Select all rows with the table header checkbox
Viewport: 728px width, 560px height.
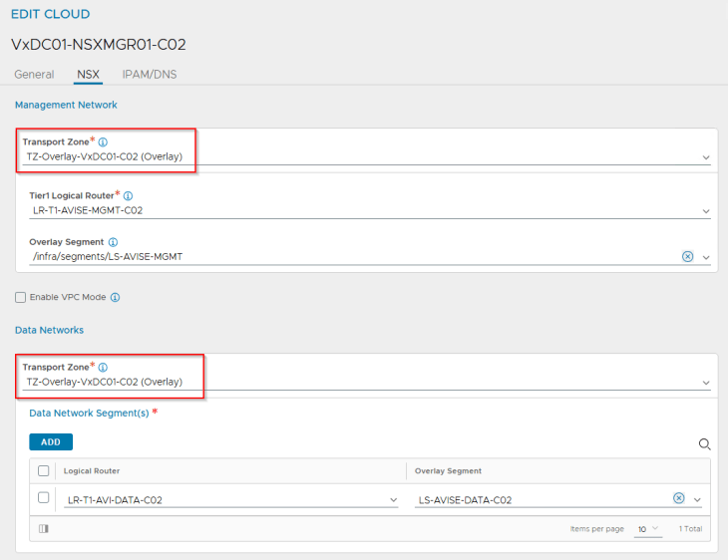point(43,471)
